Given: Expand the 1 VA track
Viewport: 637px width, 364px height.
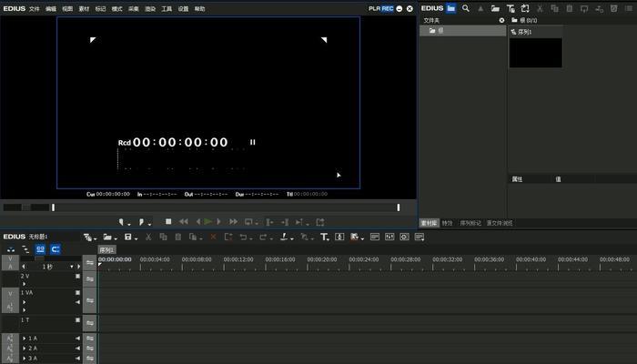Looking at the screenshot, I should (25, 302).
